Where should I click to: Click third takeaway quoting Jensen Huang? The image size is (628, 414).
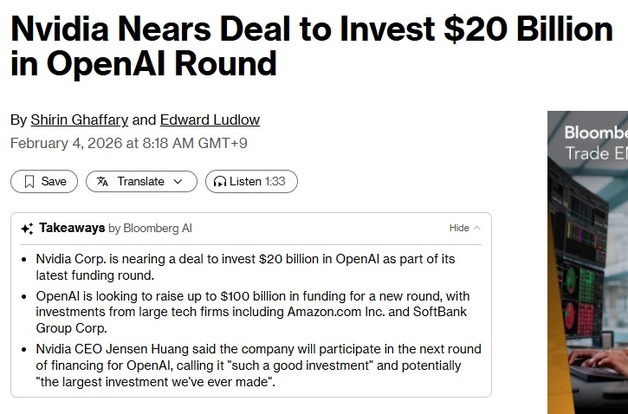point(258,366)
